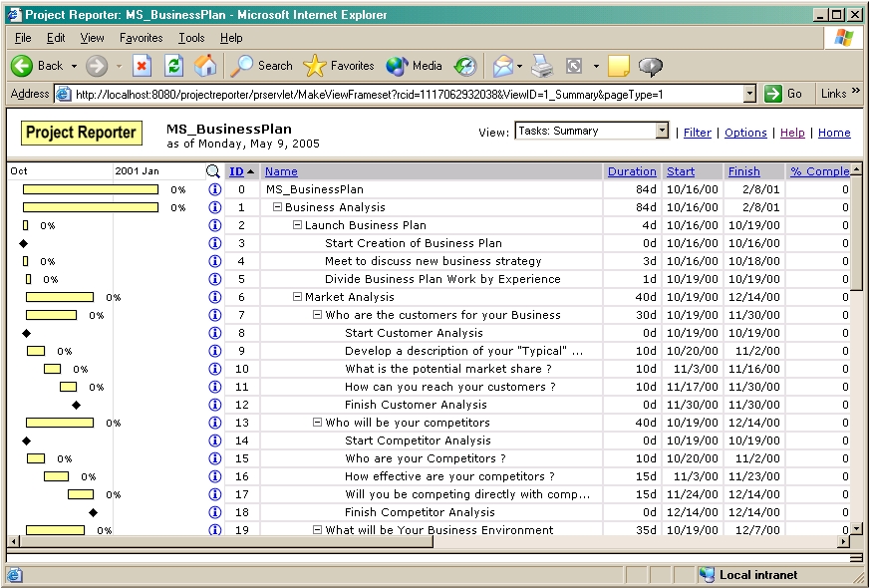
Task: Open info icon for Launch Business Plan
Action: [x=214, y=225]
